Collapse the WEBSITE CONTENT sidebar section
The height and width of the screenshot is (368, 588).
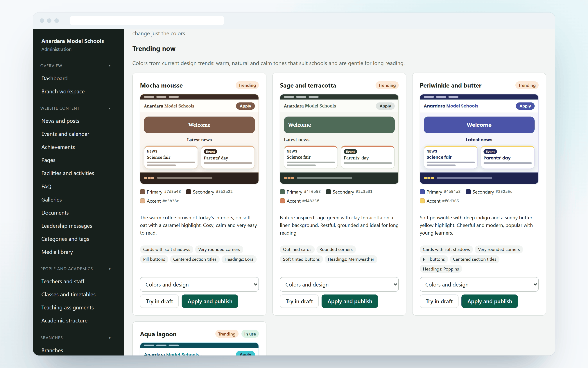pyautogui.click(x=76, y=108)
